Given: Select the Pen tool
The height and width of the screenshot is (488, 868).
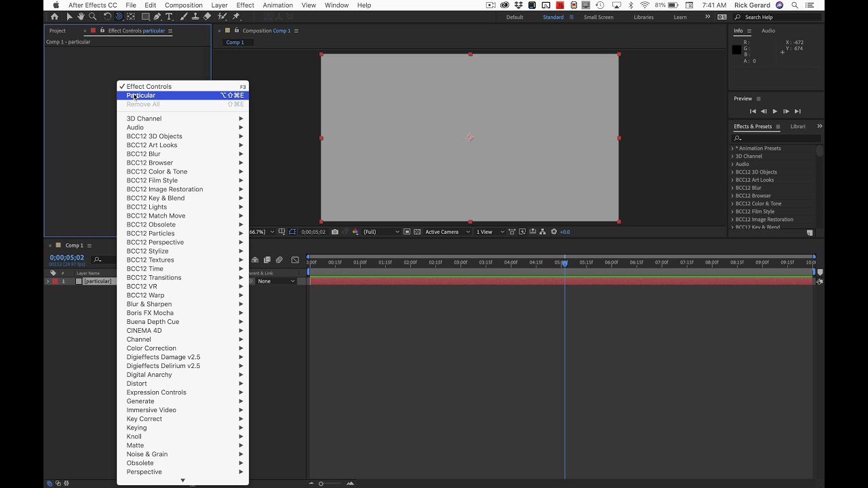Looking at the screenshot, I should coord(157,17).
